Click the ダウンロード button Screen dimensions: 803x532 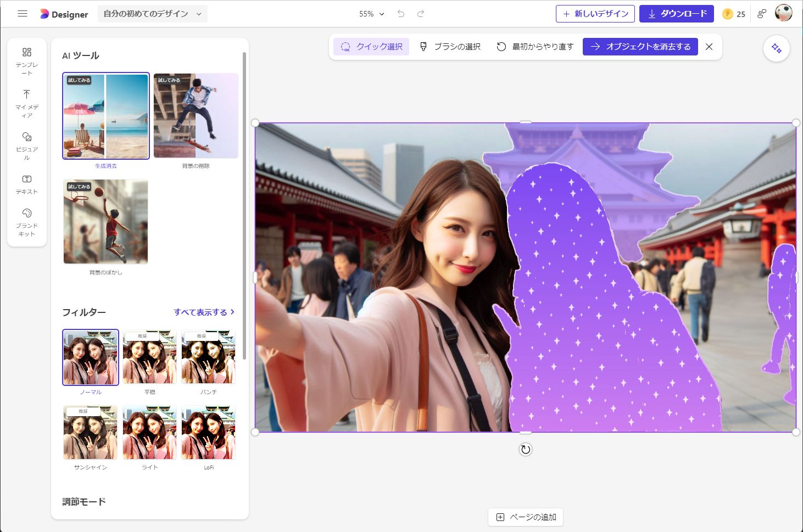point(676,13)
